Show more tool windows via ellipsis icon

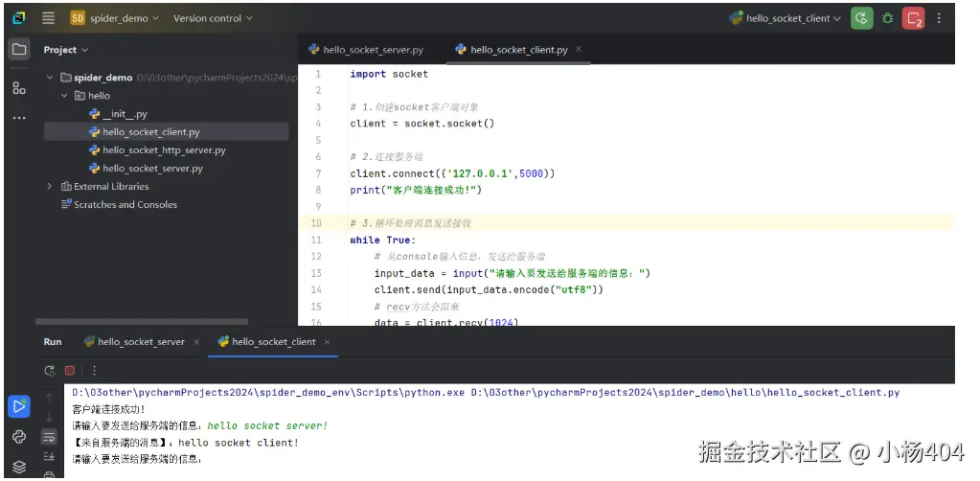[19, 117]
